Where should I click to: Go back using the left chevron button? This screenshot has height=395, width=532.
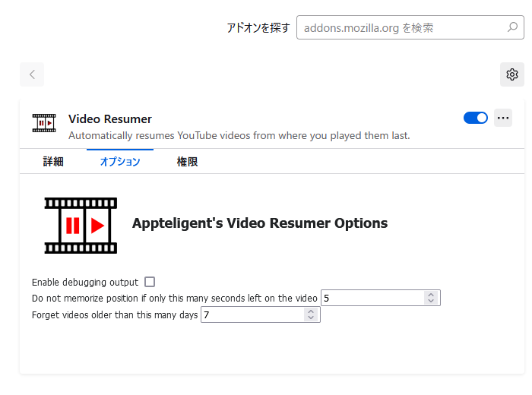coord(32,74)
